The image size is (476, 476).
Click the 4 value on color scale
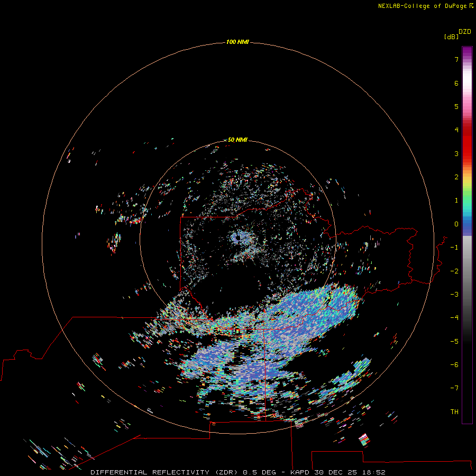pos(456,130)
